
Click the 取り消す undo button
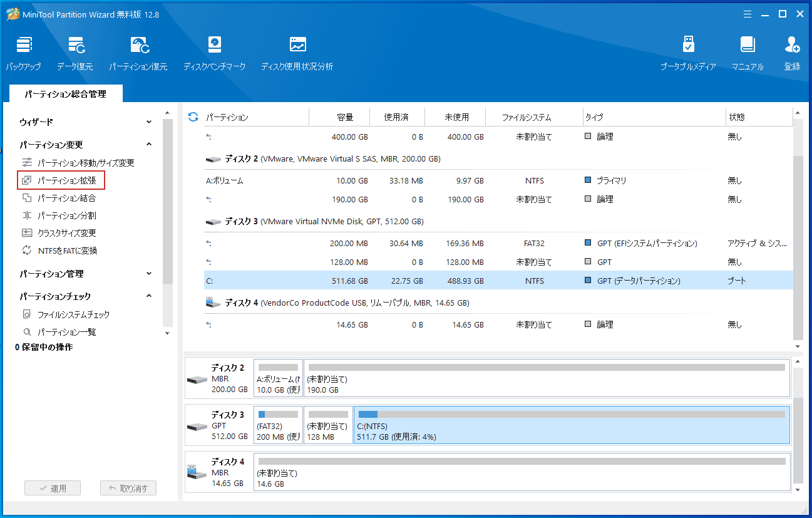pyautogui.click(x=128, y=489)
